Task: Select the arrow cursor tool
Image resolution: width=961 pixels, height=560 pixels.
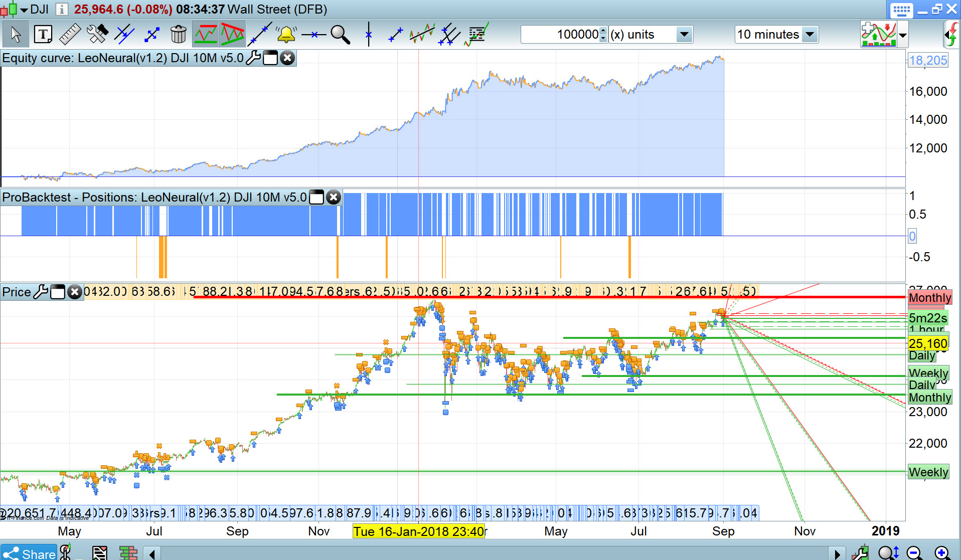Action: (16, 35)
